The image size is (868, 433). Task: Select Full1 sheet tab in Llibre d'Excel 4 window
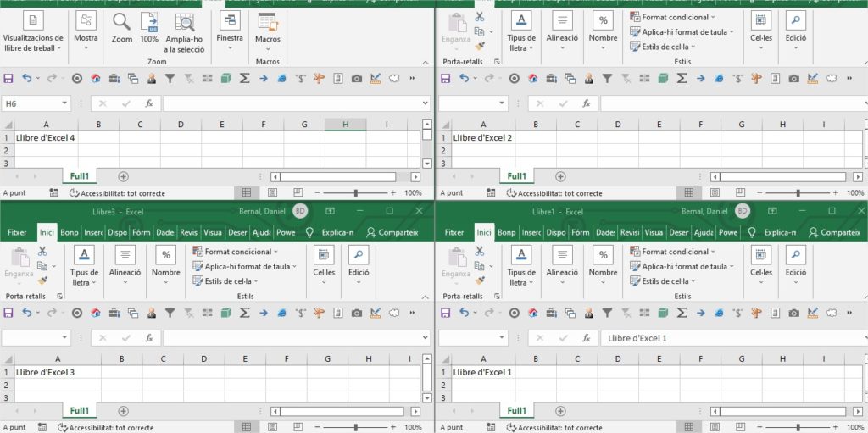coord(79,176)
